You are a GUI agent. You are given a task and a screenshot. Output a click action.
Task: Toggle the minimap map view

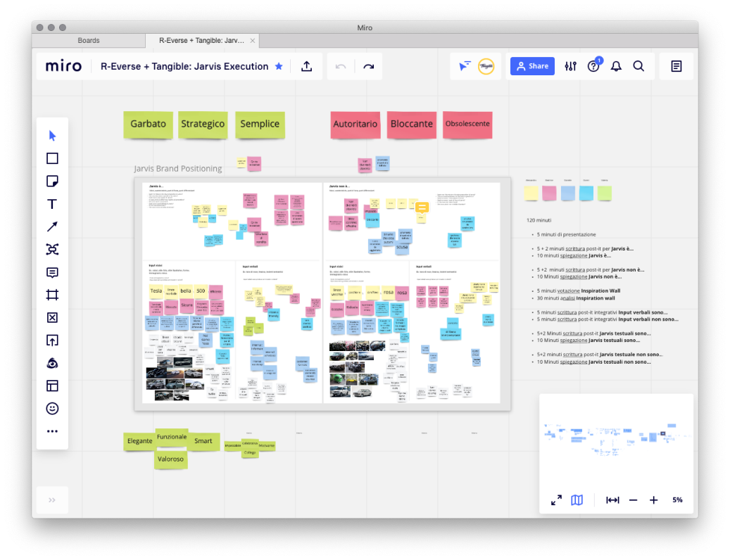(x=577, y=500)
